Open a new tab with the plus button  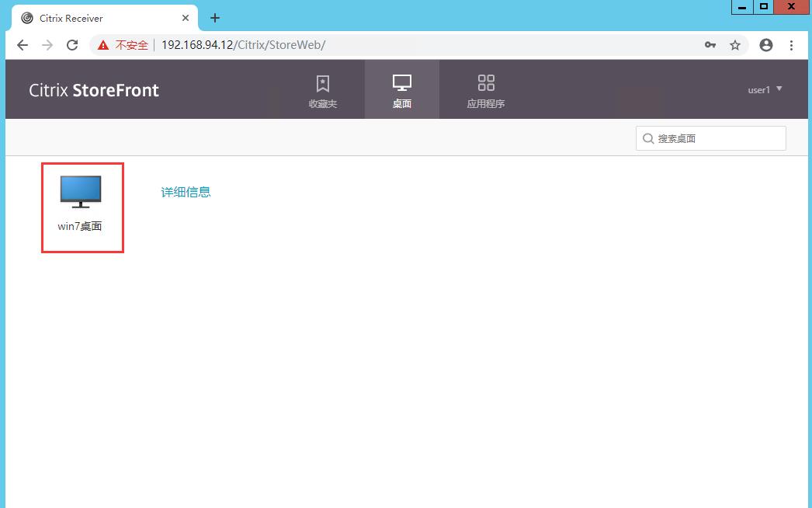point(215,17)
